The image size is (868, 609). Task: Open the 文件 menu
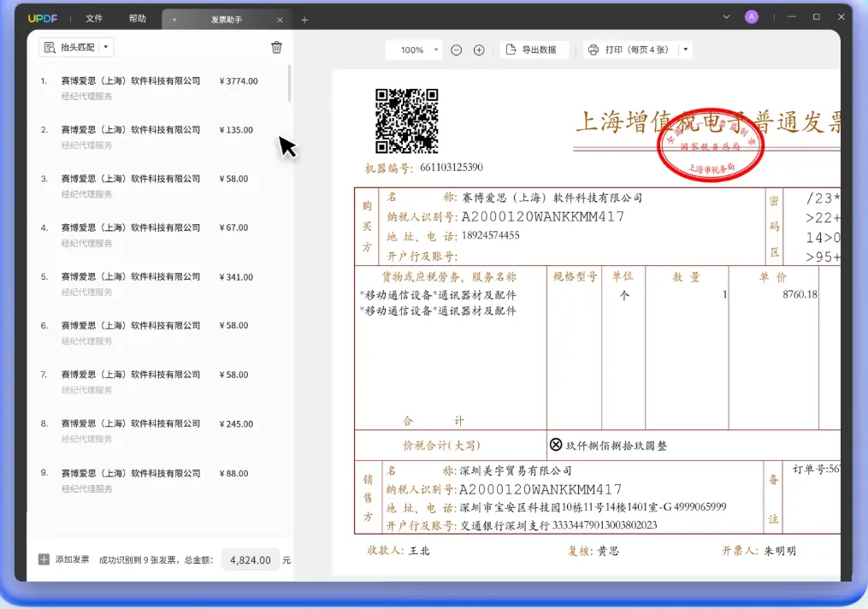coord(94,18)
